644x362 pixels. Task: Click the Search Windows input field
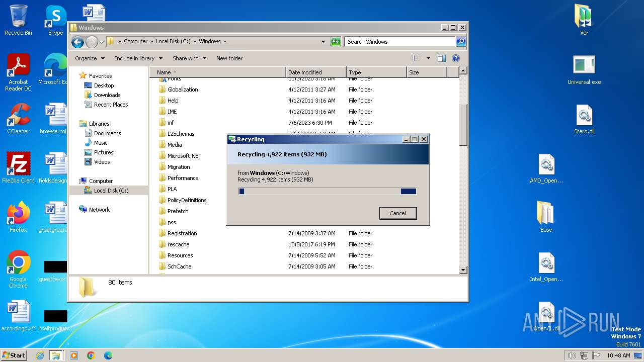pyautogui.click(x=399, y=42)
